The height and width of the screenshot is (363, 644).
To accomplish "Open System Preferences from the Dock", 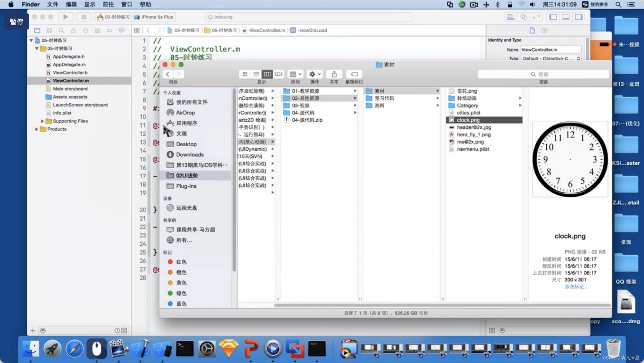I will tap(207, 349).
